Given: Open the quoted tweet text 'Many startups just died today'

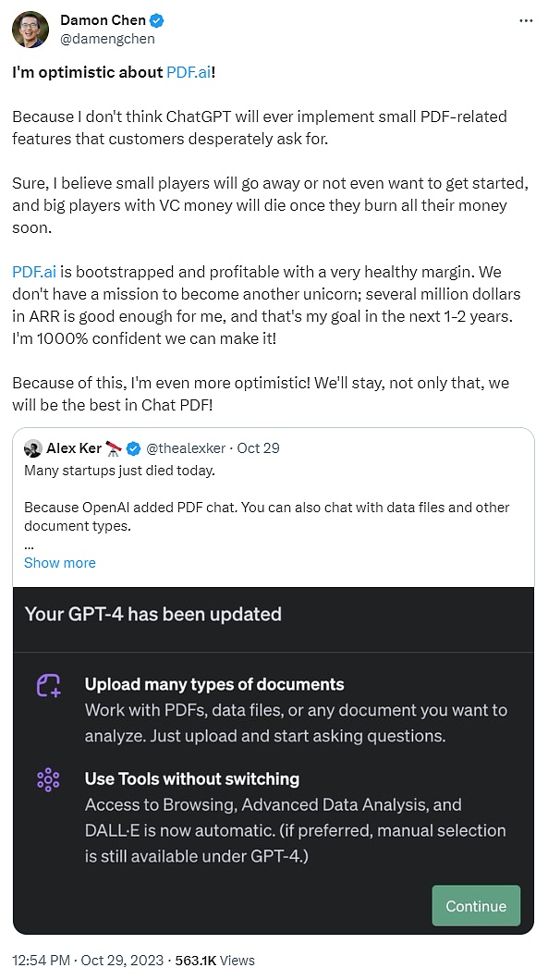Looking at the screenshot, I should point(119,471).
